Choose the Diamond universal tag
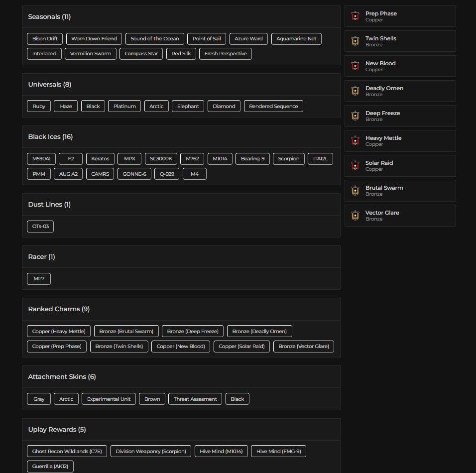The width and height of the screenshot is (476, 473). click(x=224, y=106)
